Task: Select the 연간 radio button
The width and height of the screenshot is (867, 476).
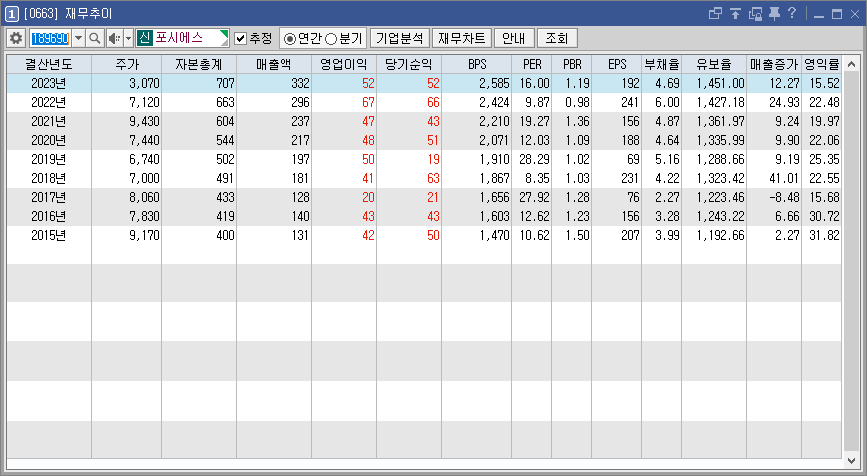Action: coord(289,39)
